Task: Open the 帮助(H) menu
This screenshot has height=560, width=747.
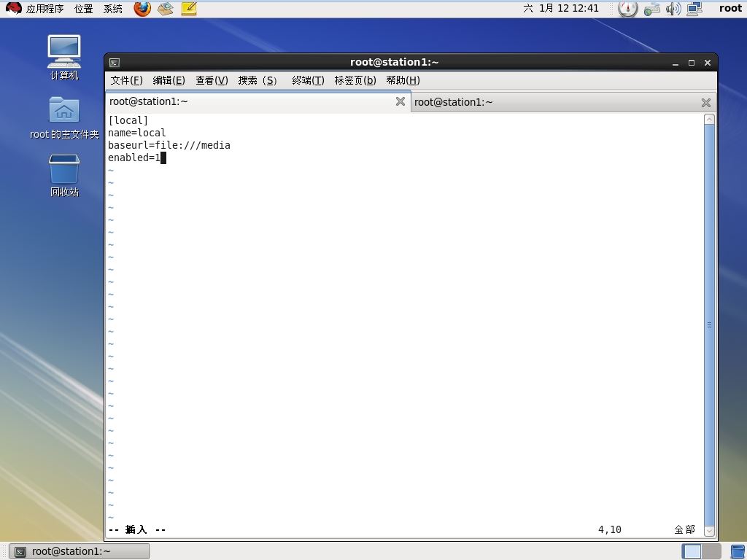Action: [x=403, y=80]
